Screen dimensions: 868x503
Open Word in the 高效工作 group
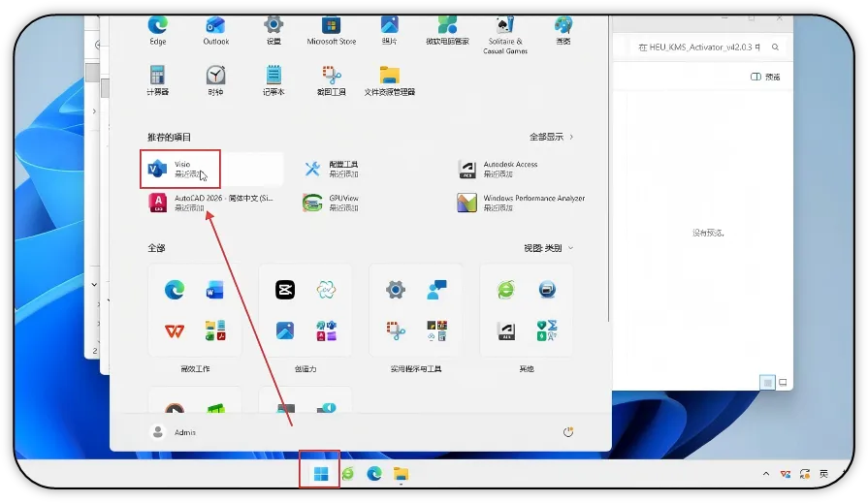214,290
